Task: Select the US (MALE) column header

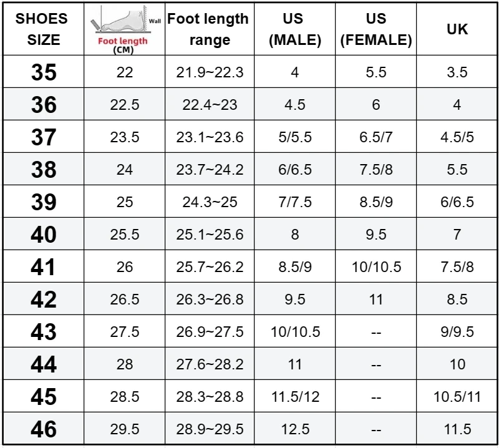Action: pyautogui.click(x=294, y=29)
